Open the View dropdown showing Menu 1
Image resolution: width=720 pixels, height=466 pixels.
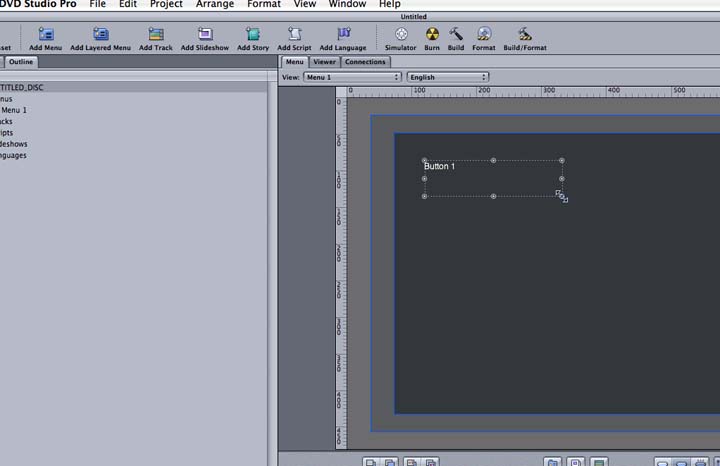click(x=352, y=77)
